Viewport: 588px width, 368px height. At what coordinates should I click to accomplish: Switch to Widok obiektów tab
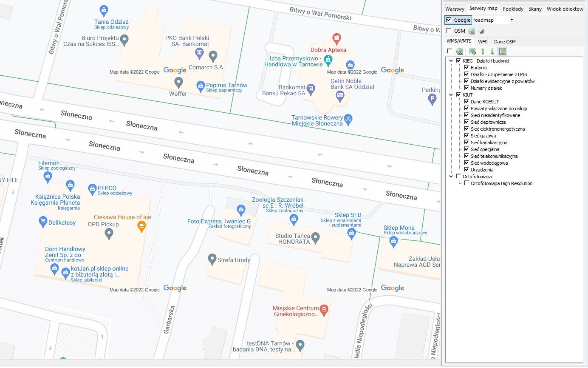(565, 9)
